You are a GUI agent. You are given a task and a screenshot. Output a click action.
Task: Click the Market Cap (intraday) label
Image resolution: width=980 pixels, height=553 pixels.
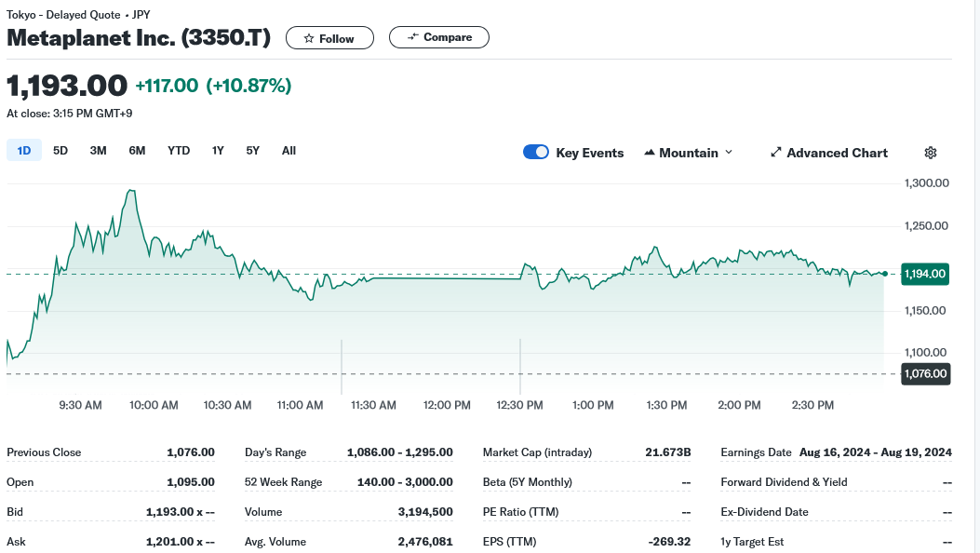pyautogui.click(x=537, y=452)
